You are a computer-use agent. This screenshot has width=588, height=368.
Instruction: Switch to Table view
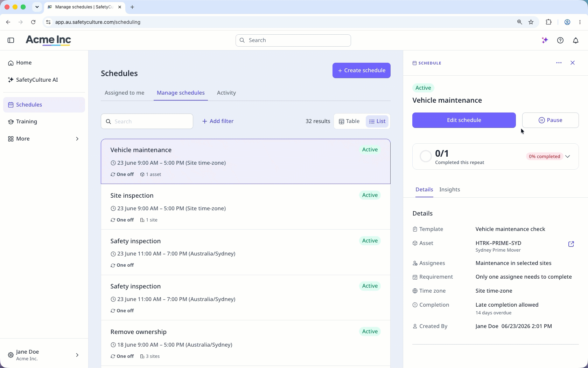pos(349,121)
